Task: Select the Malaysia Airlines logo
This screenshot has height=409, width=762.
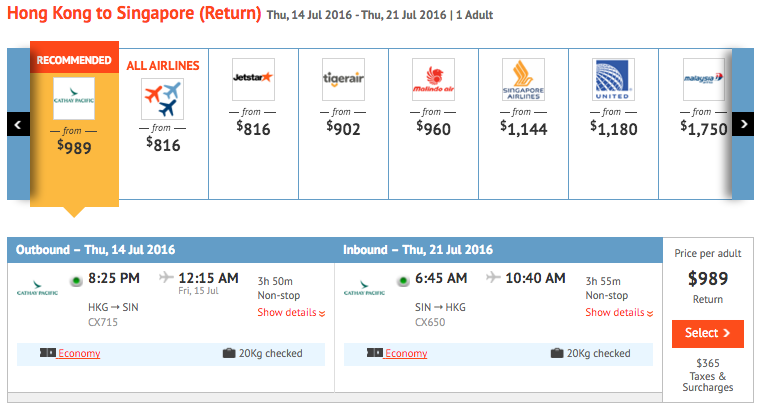Action: [703, 79]
